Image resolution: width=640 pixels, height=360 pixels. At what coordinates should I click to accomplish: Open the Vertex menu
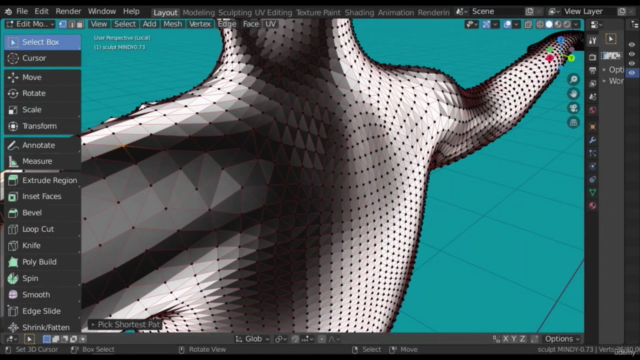click(x=200, y=24)
